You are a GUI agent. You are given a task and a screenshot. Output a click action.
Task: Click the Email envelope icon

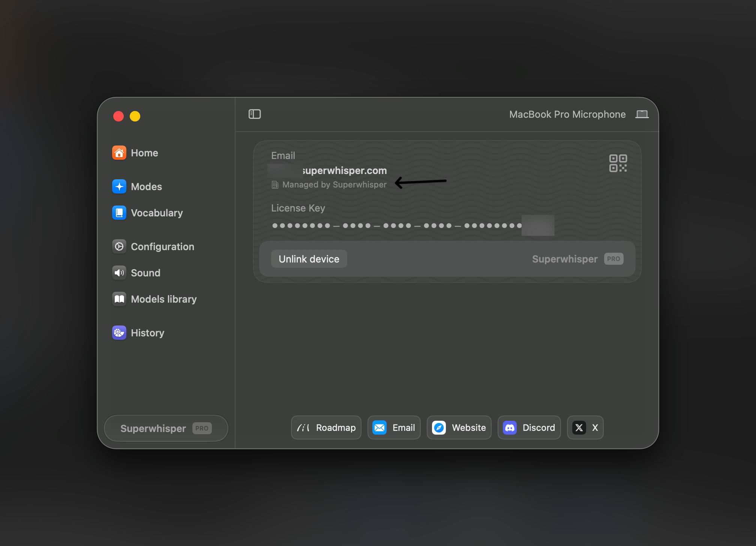click(x=379, y=427)
